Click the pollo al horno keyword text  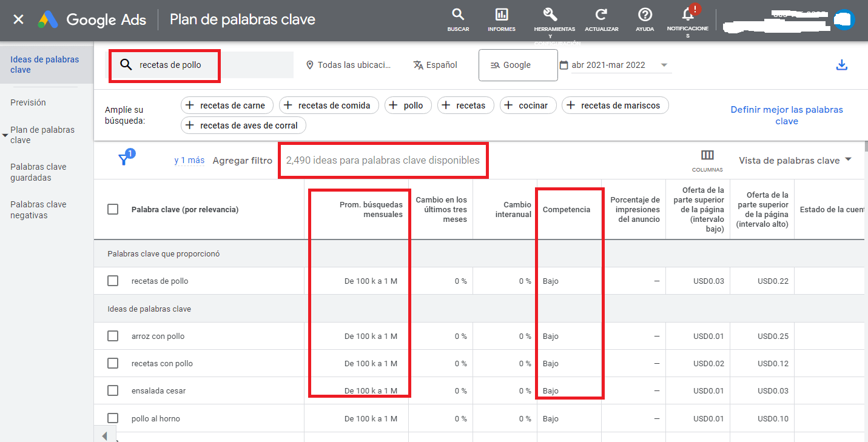[155, 419]
